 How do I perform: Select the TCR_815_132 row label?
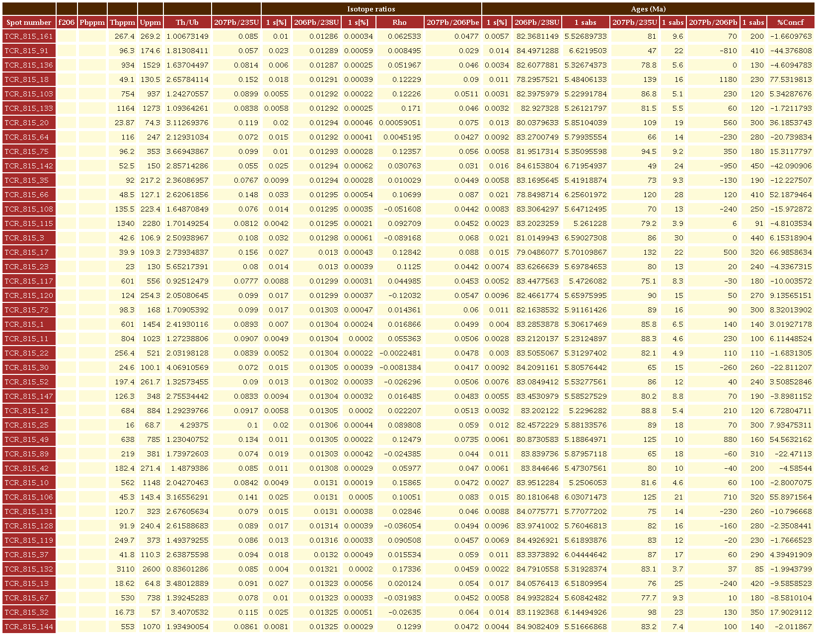coord(29,569)
